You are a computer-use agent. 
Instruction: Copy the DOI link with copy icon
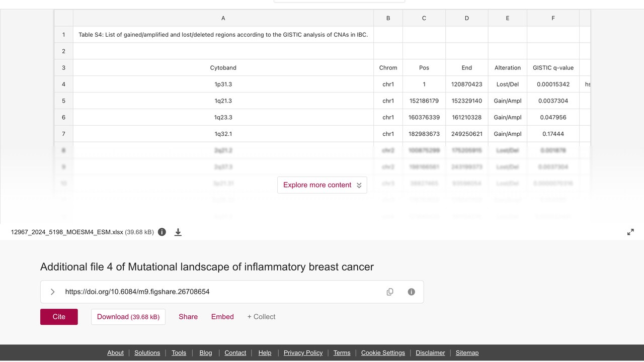(390, 292)
